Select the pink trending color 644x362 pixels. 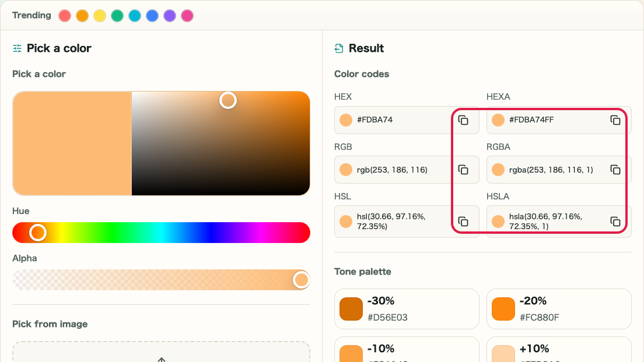pos(187,16)
